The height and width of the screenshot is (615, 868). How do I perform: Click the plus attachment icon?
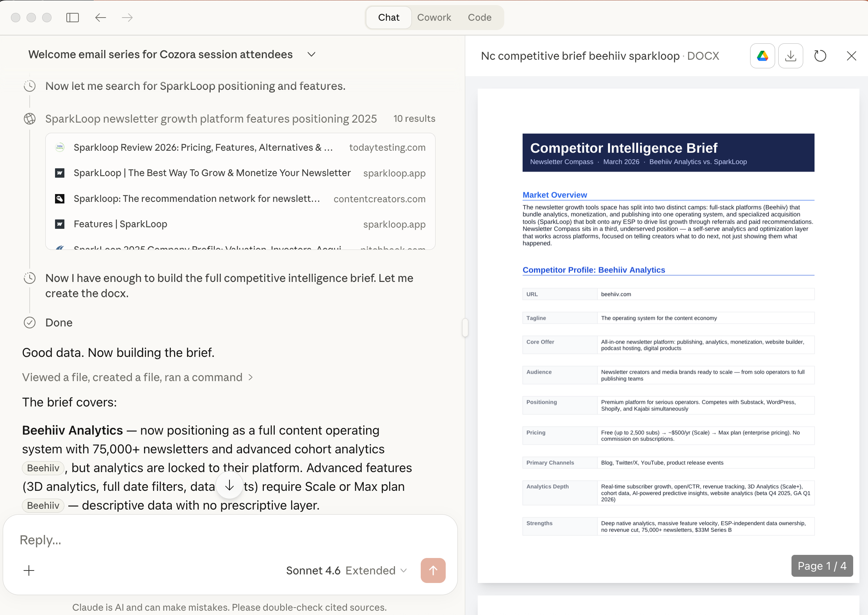(29, 570)
